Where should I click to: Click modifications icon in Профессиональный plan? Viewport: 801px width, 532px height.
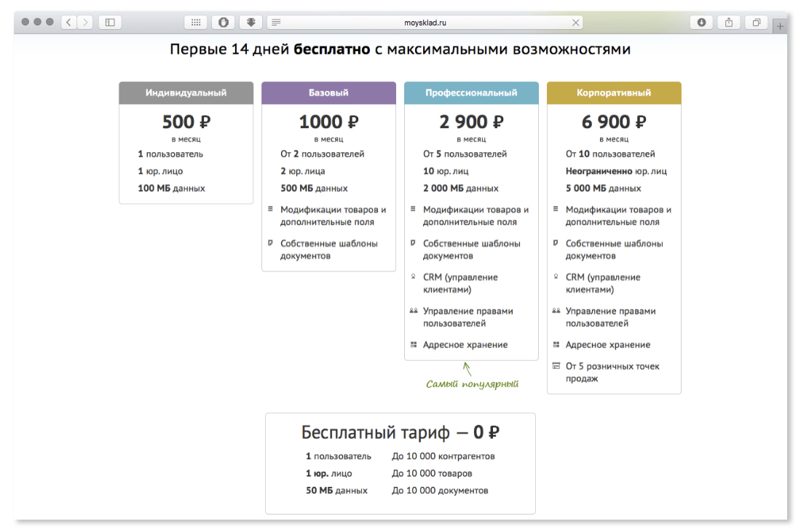pyautogui.click(x=413, y=209)
